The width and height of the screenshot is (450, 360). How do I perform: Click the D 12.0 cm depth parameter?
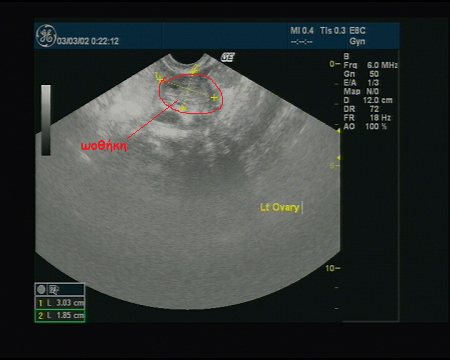pos(368,100)
